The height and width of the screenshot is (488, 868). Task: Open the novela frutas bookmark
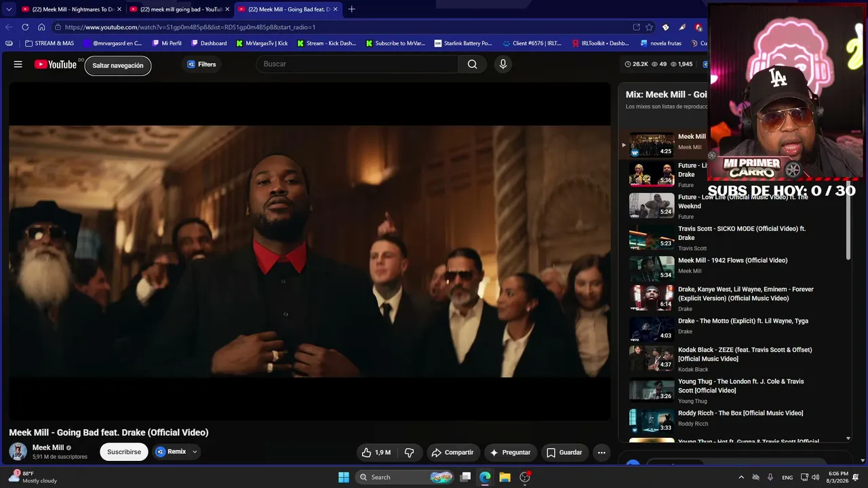[661, 43]
